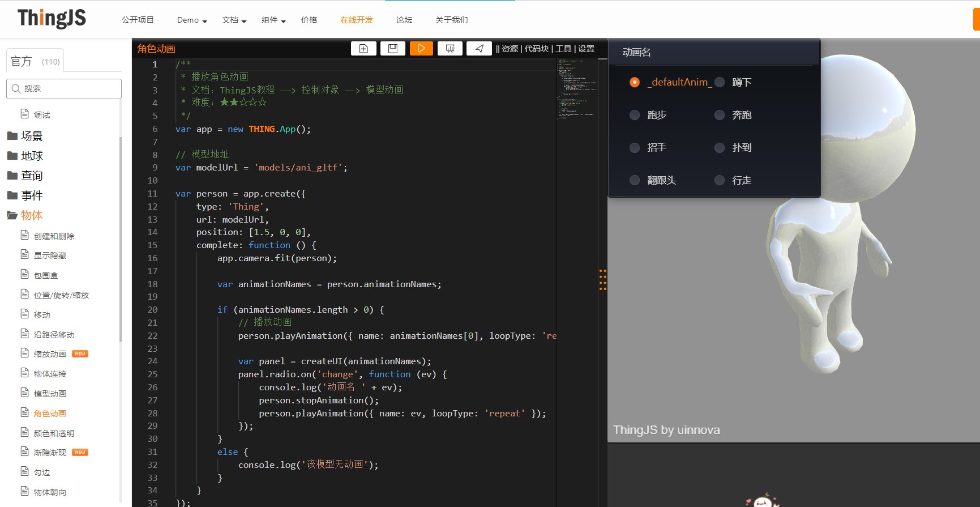Click the 动画名 panel header
This screenshot has height=507, width=980.
pos(714,52)
